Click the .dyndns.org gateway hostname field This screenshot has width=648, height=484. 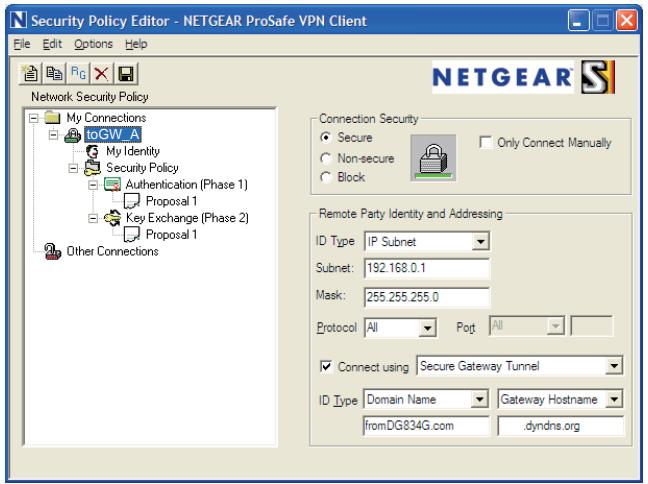561,426
